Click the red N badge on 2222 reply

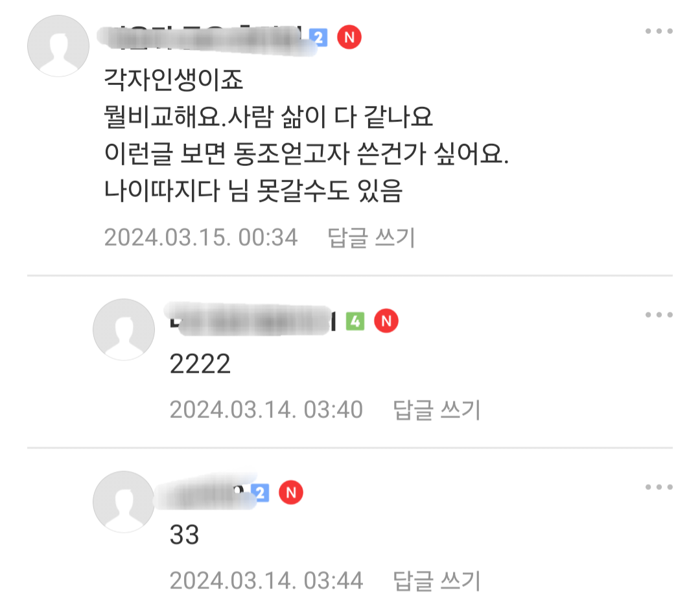point(386,321)
